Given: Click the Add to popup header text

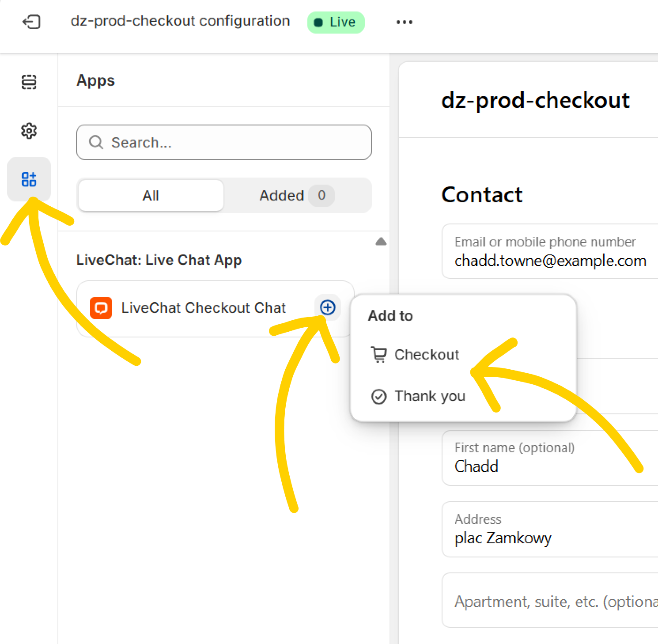Looking at the screenshot, I should pos(390,316).
